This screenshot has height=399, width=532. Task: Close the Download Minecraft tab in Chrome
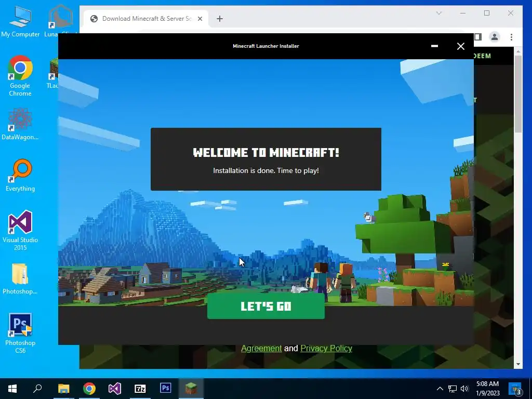pyautogui.click(x=200, y=19)
